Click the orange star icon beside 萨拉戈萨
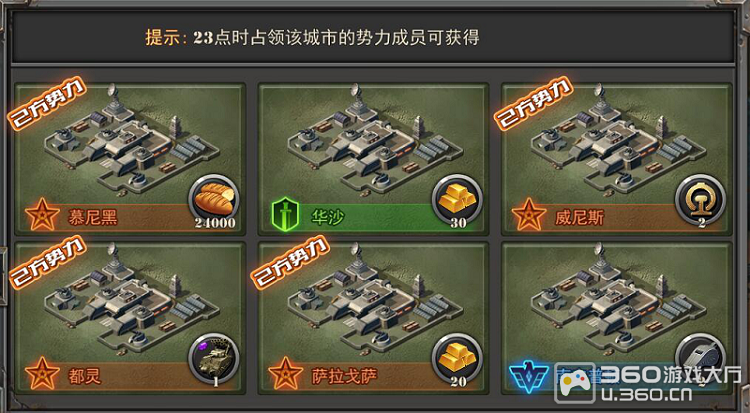 point(286,373)
